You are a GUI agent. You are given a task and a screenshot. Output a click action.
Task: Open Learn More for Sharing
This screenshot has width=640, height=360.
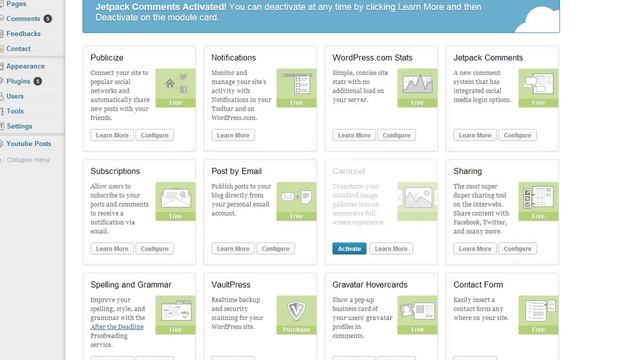[x=475, y=249]
